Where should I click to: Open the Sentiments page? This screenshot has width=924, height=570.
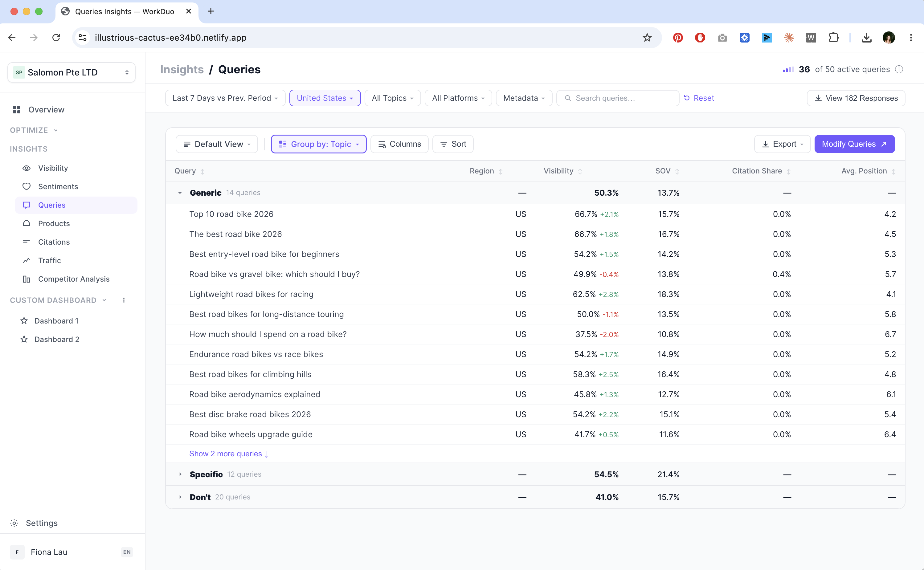tap(58, 187)
